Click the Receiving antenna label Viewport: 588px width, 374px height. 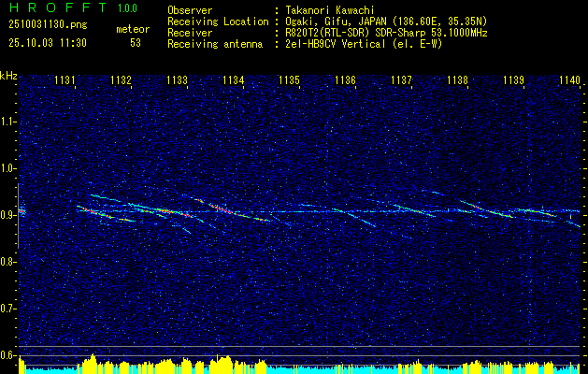(x=215, y=44)
